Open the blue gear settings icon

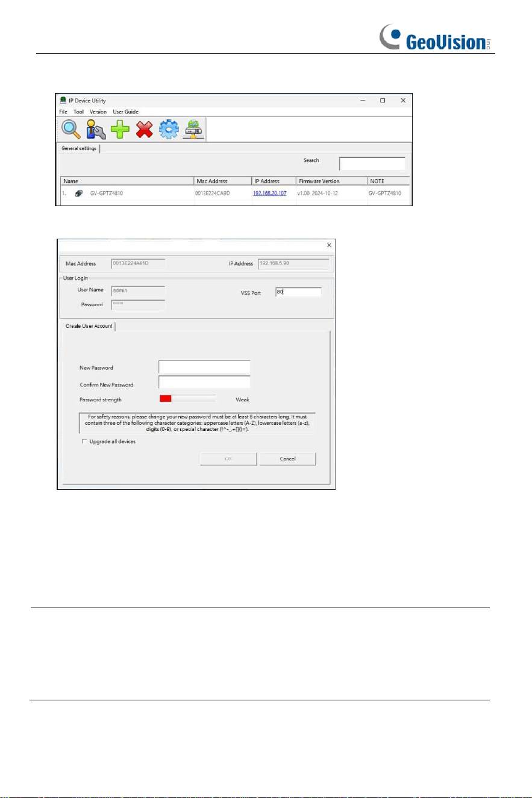point(169,129)
